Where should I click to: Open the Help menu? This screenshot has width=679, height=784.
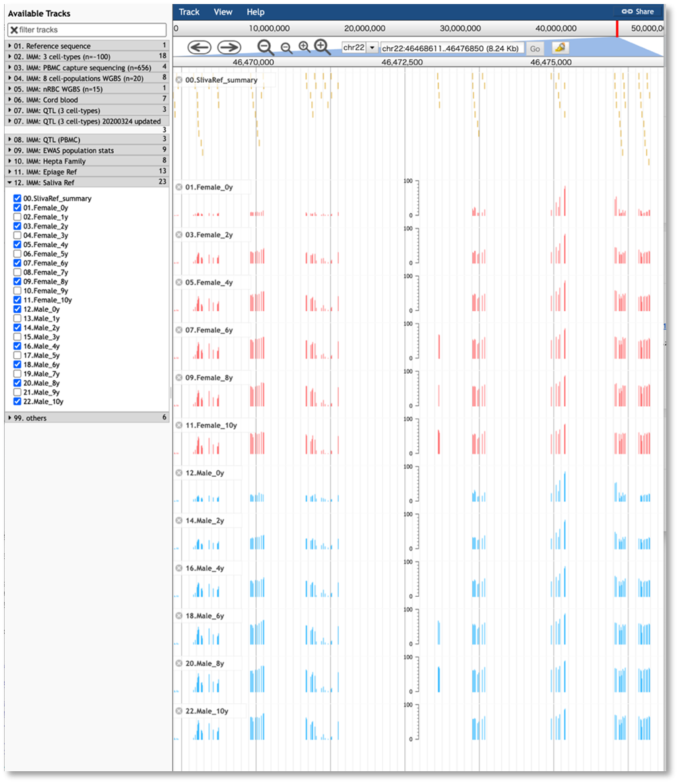click(255, 12)
